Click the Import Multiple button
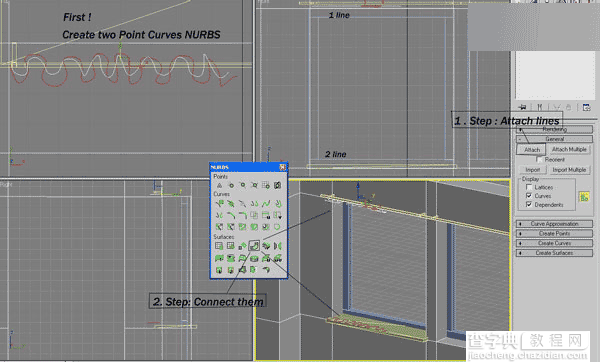Viewport: 600px width, 362px height. click(569, 170)
